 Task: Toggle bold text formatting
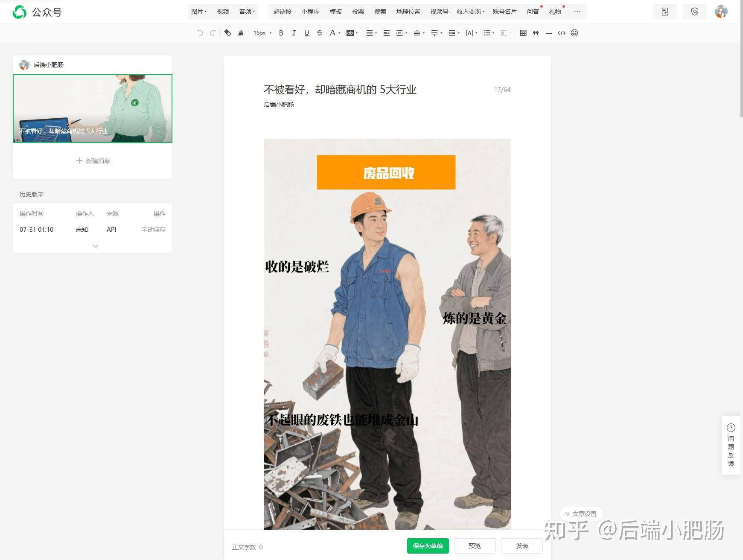pos(281,33)
